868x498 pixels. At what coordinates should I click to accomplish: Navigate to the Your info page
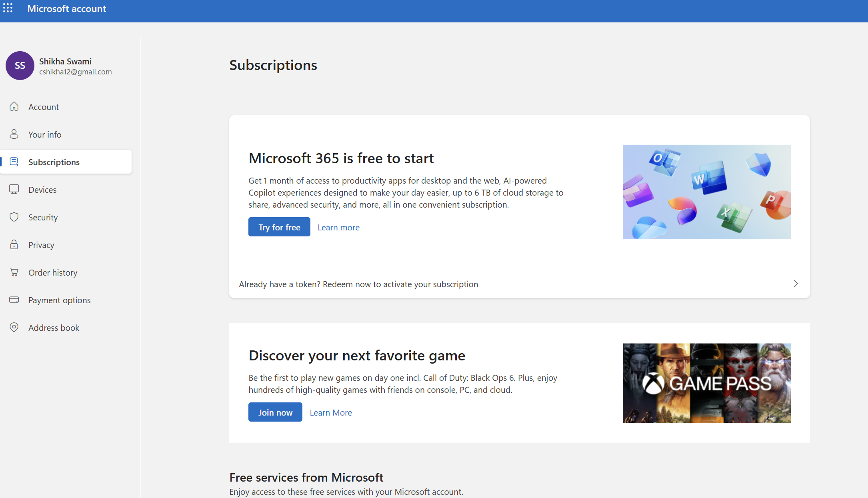[45, 134]
